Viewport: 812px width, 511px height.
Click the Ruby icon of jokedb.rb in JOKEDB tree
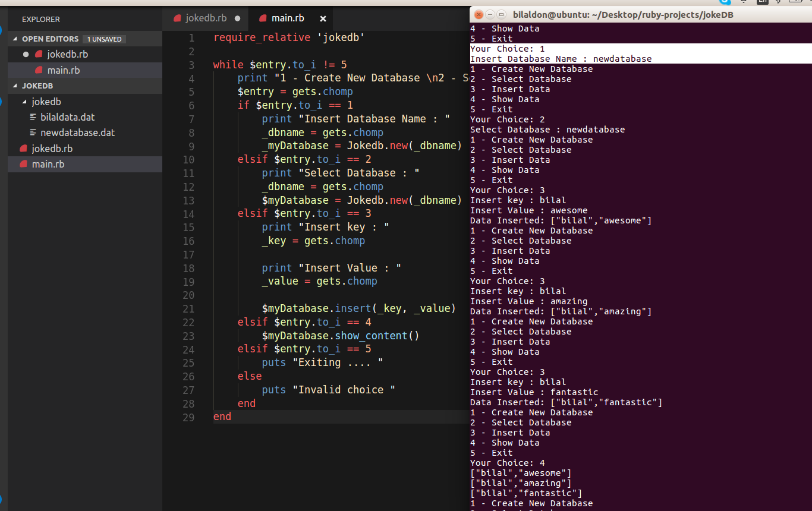[x=23, y=149]
